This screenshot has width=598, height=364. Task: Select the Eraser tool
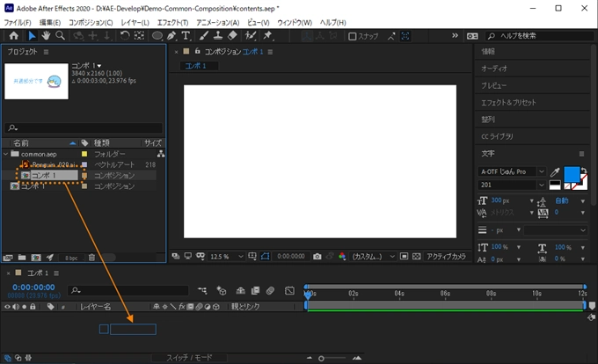pos(232,36)
